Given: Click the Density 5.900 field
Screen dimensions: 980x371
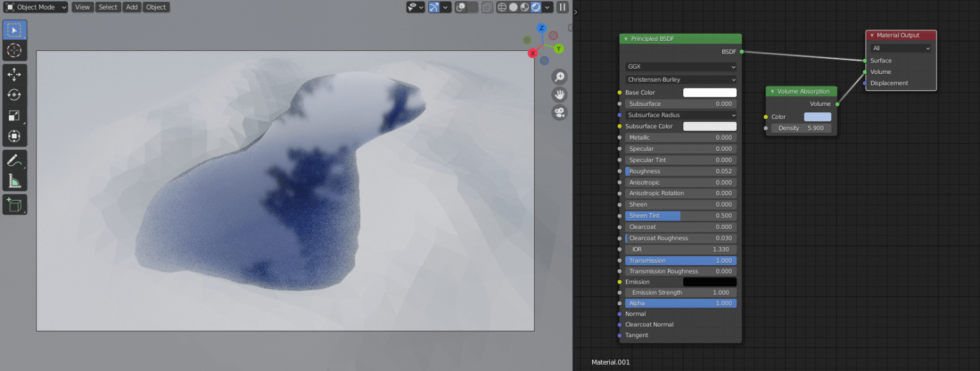Looking at the screenshot, I should pyautogui.click(x=801, y=128).
